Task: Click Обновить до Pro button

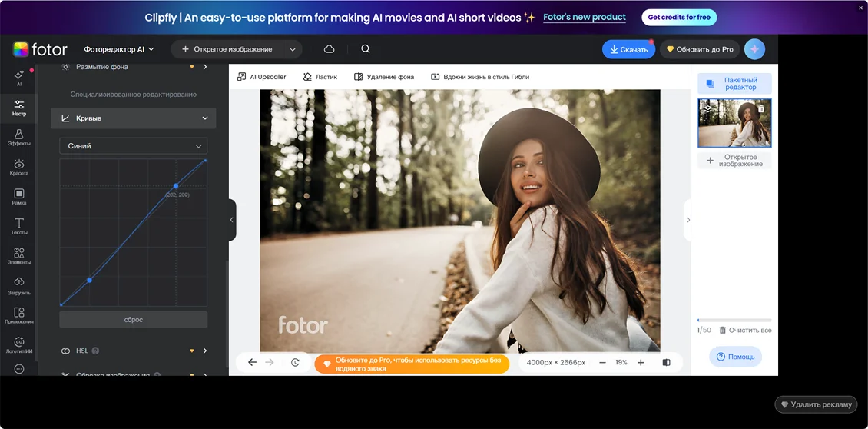Action: (700, 49)
